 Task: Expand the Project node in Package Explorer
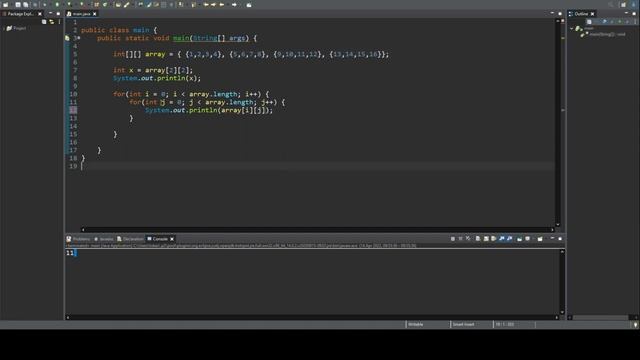tap(4, 28)
